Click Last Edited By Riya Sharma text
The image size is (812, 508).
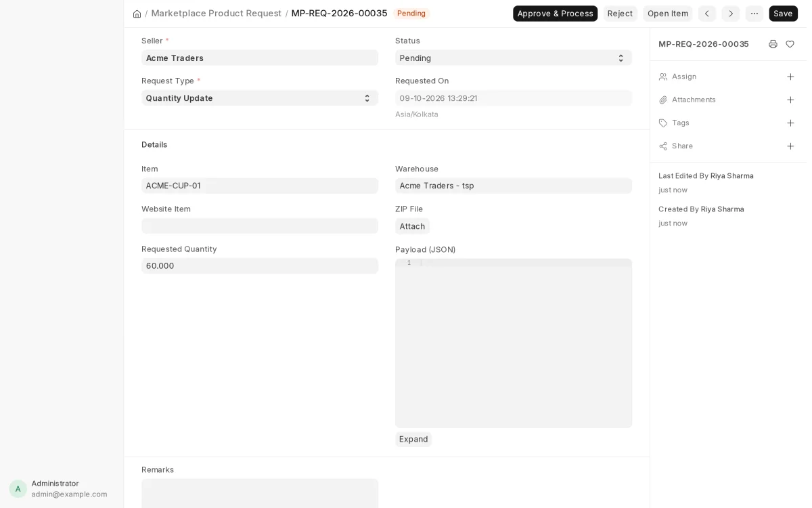tap(706, 175)
